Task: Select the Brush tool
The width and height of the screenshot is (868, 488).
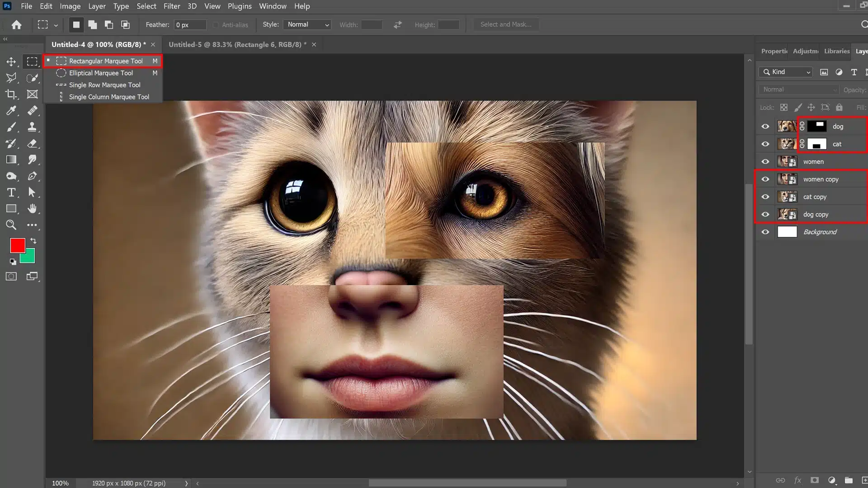Action: click(x=11, y=127)
